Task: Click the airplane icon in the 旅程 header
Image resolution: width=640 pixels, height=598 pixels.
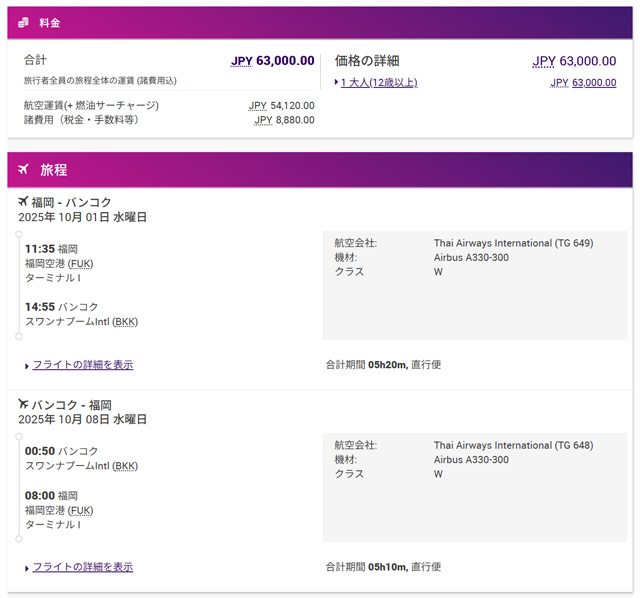Action: coord(23,169)
